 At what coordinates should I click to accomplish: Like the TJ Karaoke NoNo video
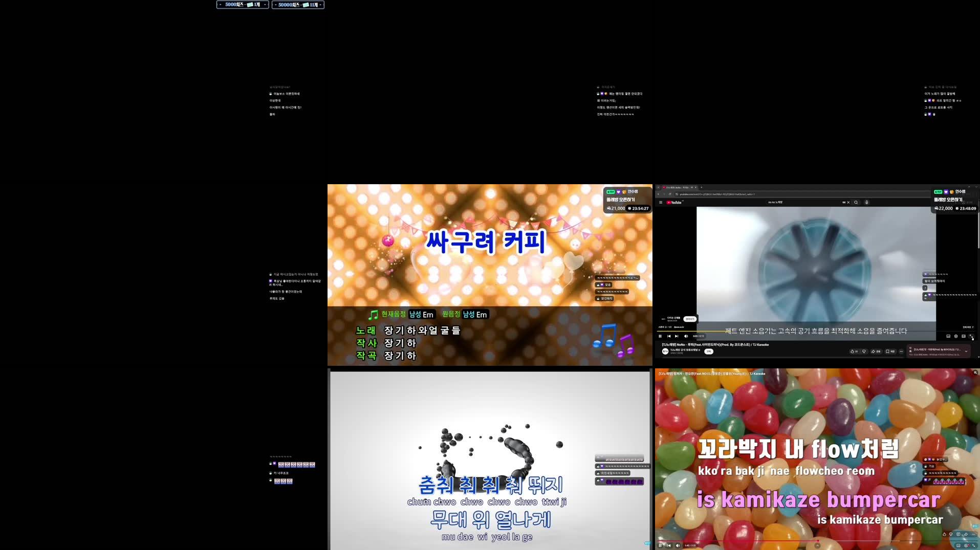[852, 351]
